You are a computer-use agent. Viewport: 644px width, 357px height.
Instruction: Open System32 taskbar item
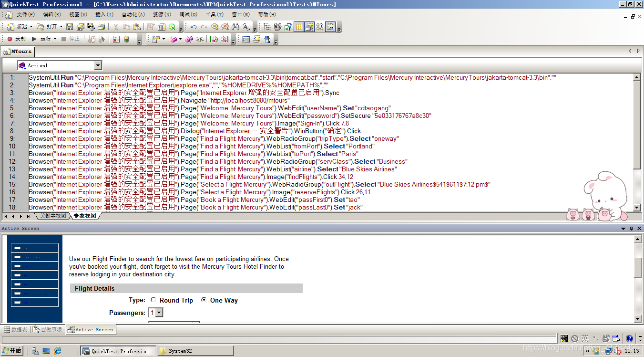[x=195, y=351]
